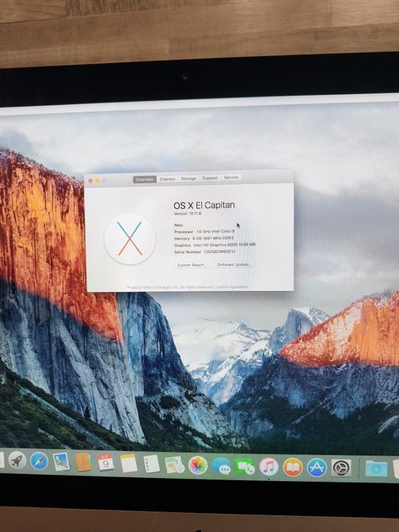The height and width of the screenshot is (532, 399).
Task: Open Maps from the dock
Action: click(174, 464)
